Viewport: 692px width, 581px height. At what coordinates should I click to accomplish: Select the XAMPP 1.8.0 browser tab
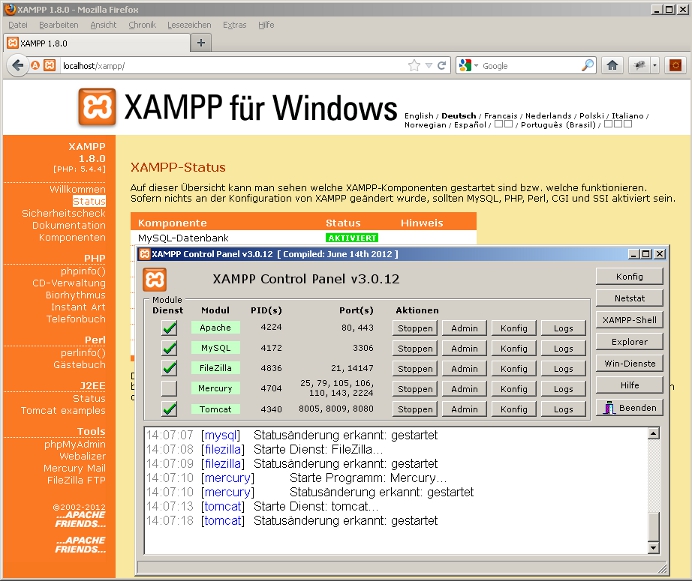pyautogui.click(x=97, y=43)
